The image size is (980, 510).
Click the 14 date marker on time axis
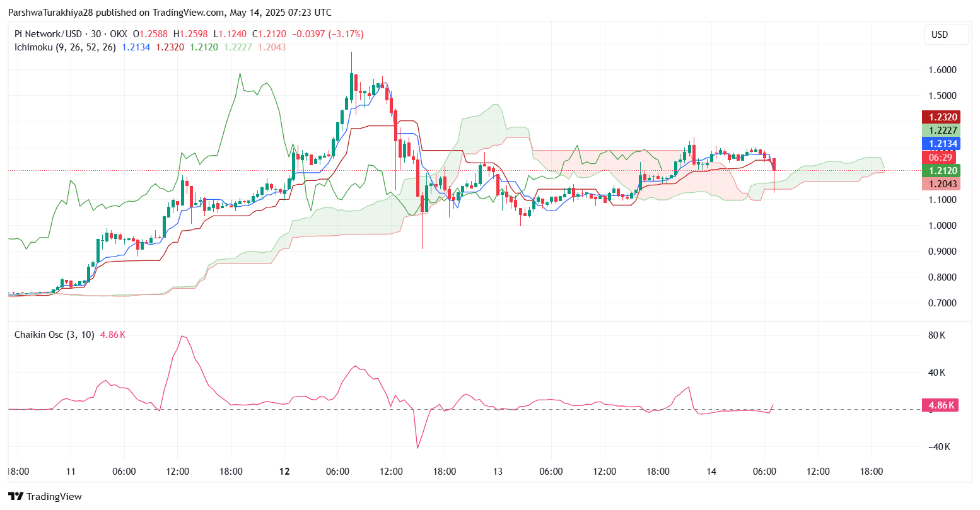pyautogui.click(x=711, y=472)
